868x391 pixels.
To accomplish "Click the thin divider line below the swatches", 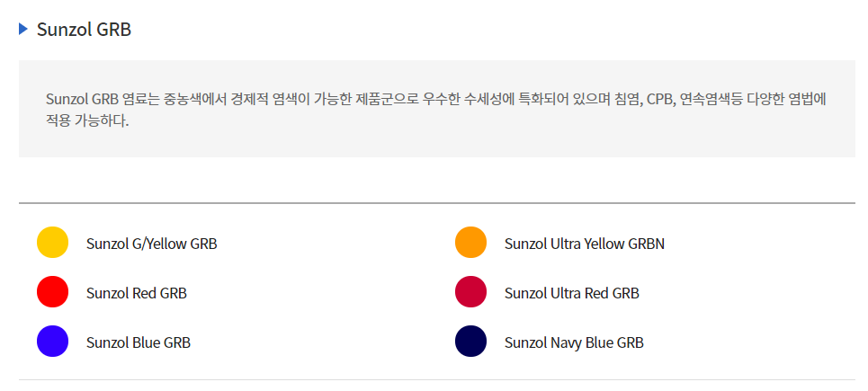I will point(437,379).
